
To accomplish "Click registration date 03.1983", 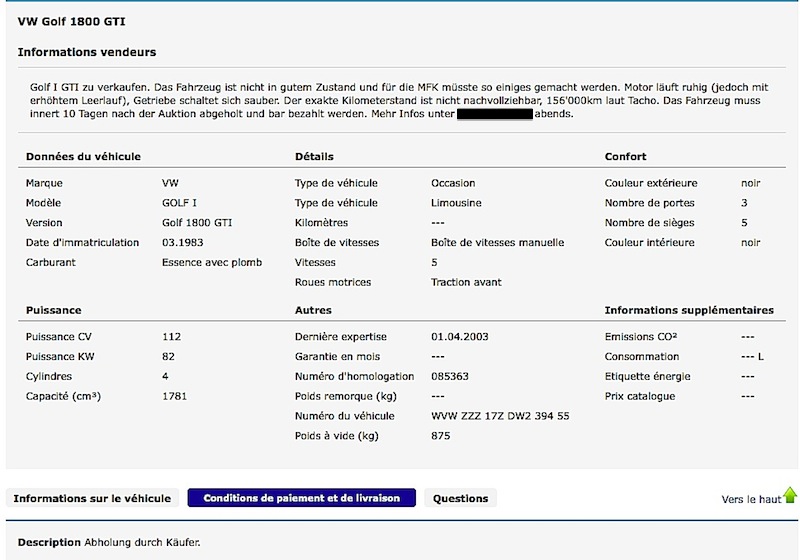I will (x=183, y=243).
